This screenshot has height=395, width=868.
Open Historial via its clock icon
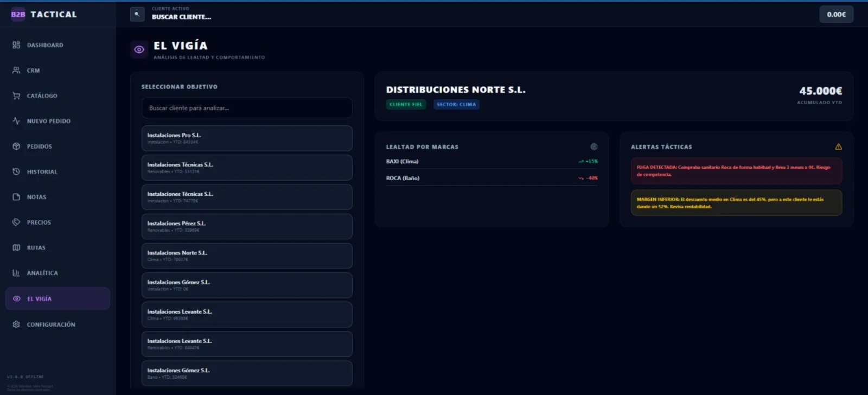16,171
